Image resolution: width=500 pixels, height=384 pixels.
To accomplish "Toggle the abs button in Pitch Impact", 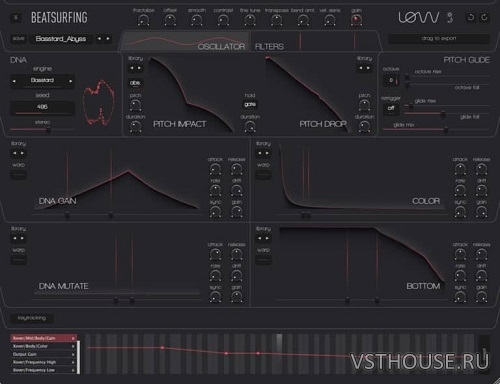I will 135,83.
